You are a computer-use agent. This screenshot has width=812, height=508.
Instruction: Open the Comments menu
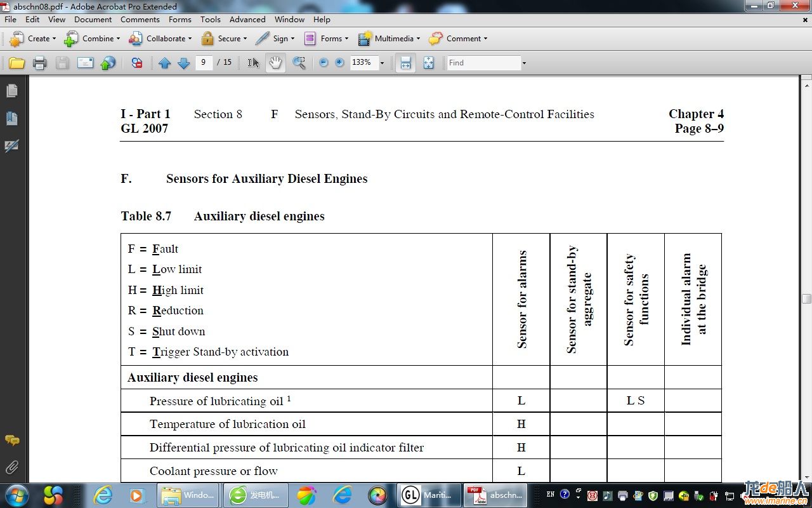point(140,20)
